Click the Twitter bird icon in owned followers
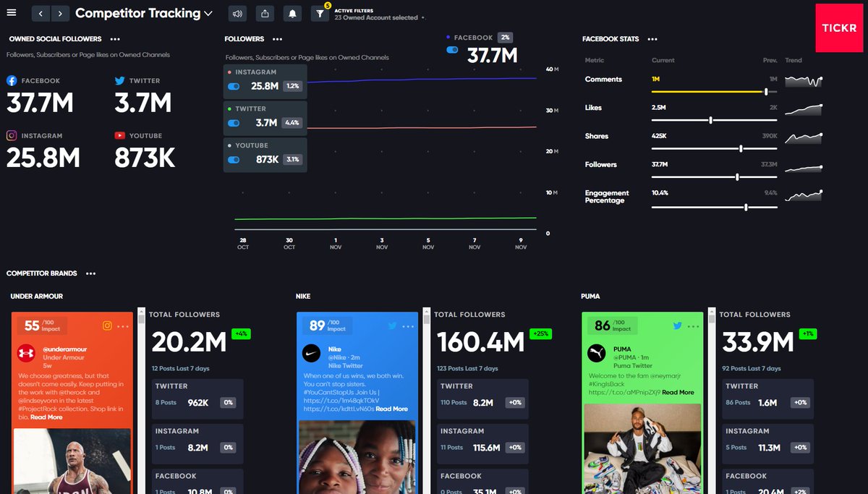The width and height of the screenshot is (868, 494). pos(120,81)
